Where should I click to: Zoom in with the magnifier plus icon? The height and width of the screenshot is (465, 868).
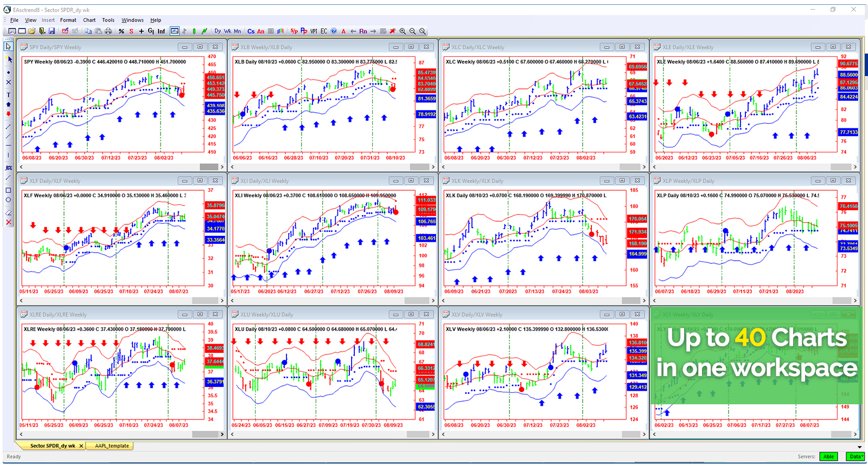click(x=403, y=31)
